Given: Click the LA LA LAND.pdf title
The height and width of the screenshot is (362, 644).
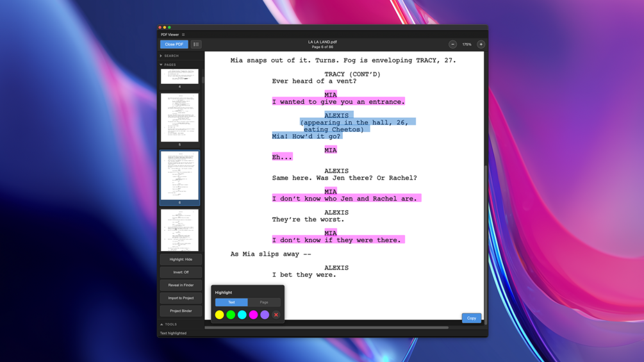Looking at the screenshot, I should point(322,42).
